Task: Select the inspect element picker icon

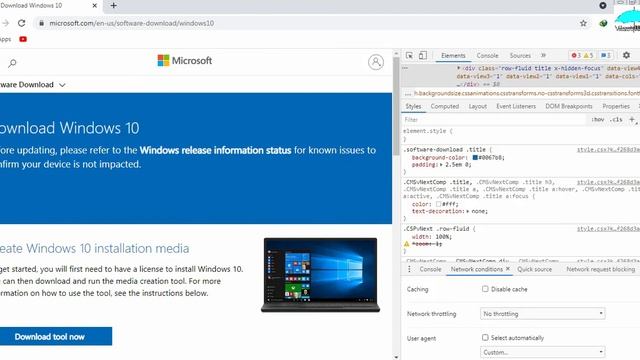Action: (x=409, y=56)
